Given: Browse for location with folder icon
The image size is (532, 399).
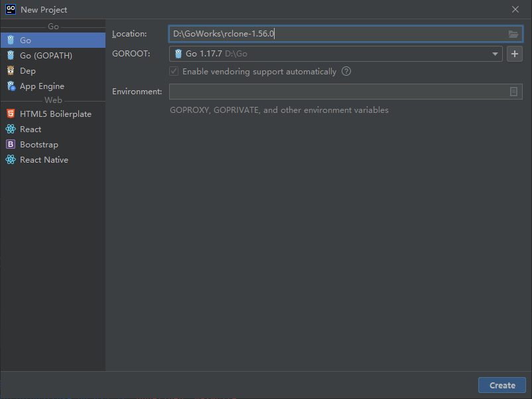Looking at the screenshot, I should tap(513, 34).
